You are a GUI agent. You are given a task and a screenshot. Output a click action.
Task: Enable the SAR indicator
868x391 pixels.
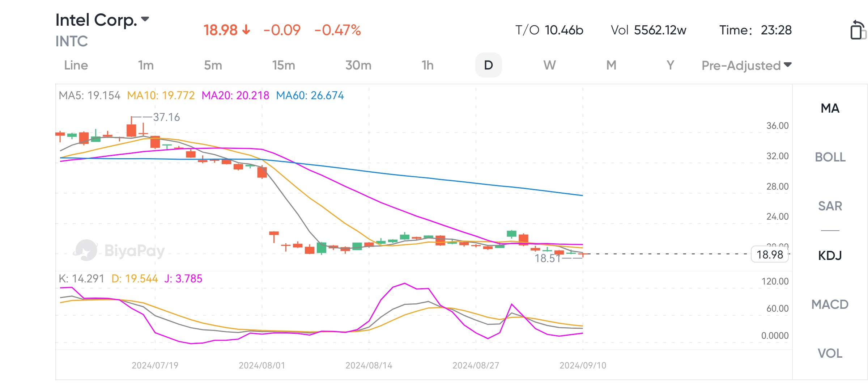[x=830, y=206]
